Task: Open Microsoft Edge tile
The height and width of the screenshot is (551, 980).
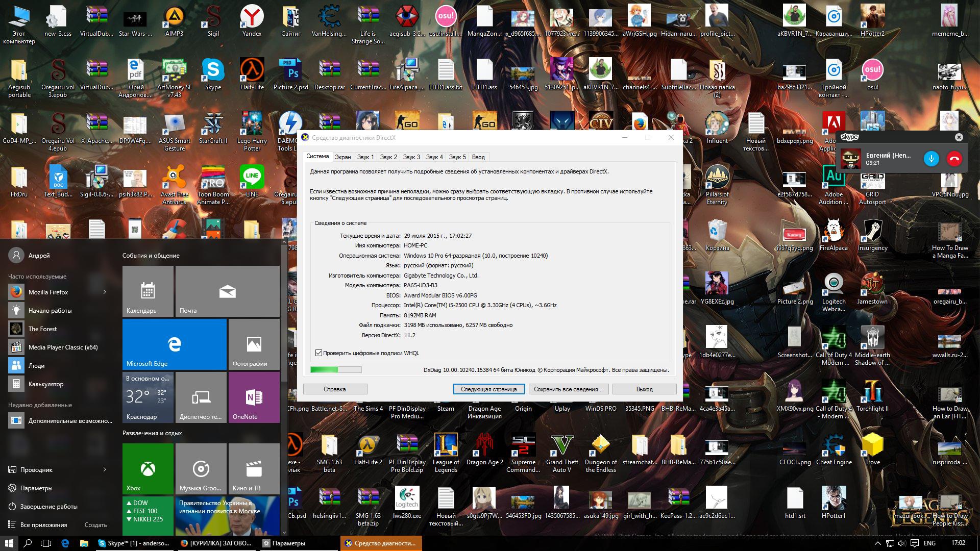Action: 175,344
